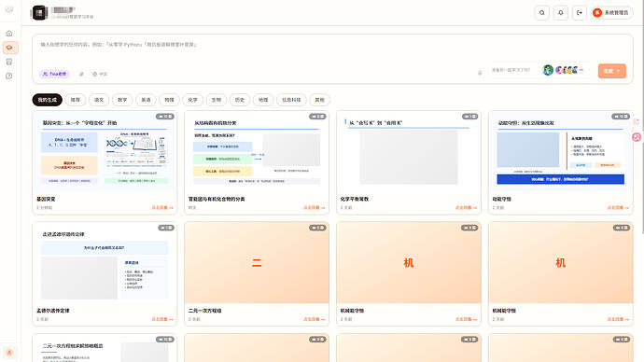The image size is (644, 362).
Task: Open the home icon in left sidebar
Action: coord(9,34)
